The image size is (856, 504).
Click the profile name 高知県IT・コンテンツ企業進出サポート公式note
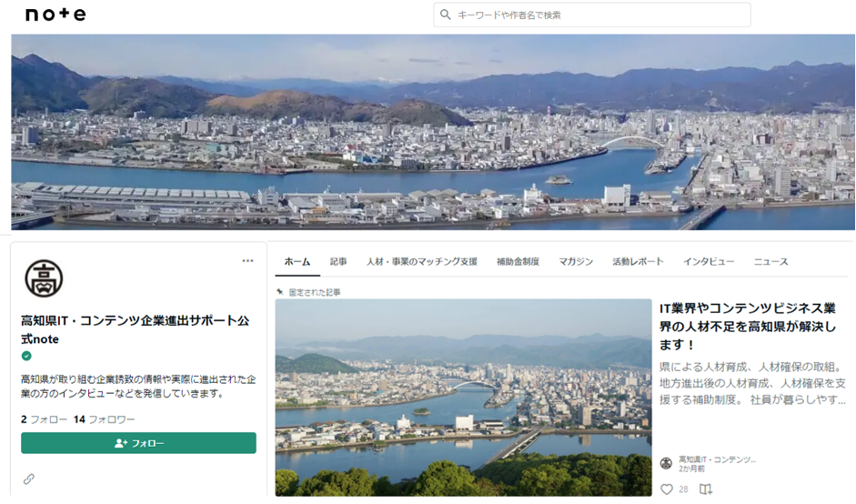135,329
